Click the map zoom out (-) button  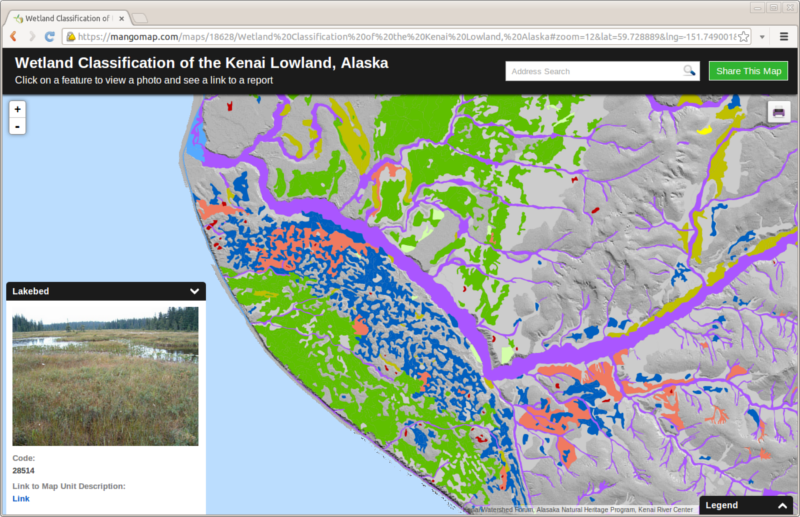click(x=17, y=126)
